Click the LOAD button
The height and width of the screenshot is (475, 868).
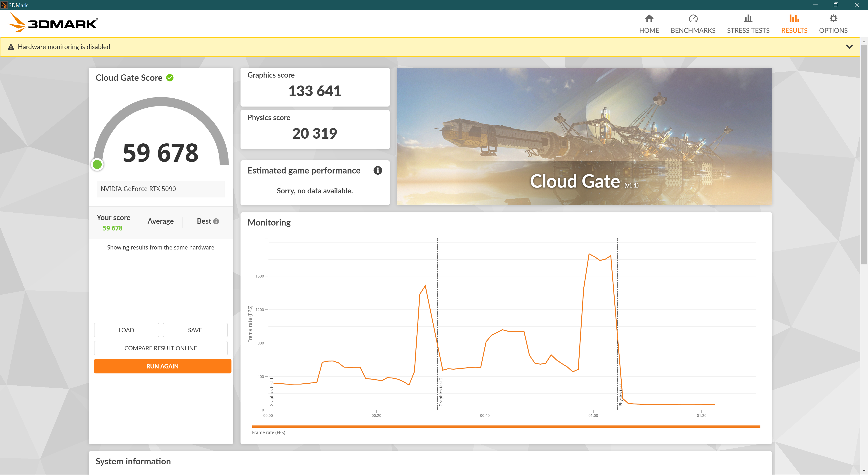pyautogui.click(x=126, y=330)
